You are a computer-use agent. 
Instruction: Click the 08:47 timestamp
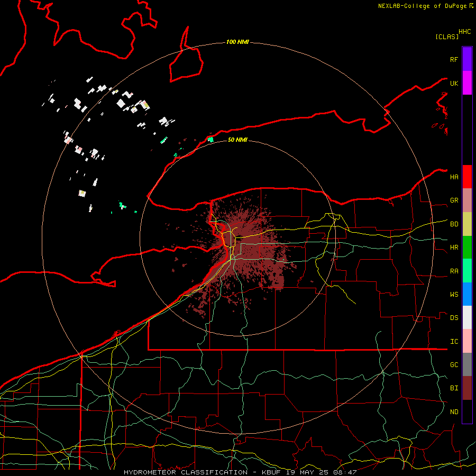[x=344, y=472]
